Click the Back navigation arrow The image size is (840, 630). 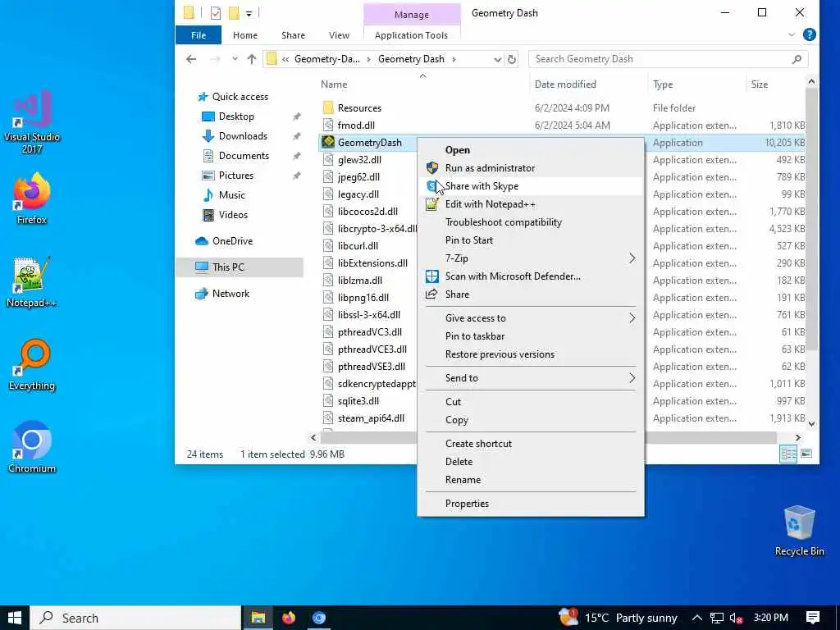pos(191,59)
